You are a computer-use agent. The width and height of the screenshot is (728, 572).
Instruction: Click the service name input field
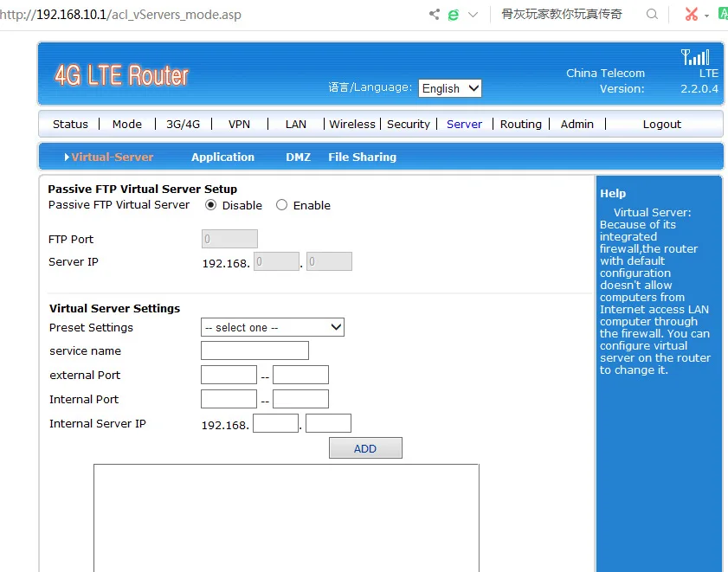pos(254,350)
